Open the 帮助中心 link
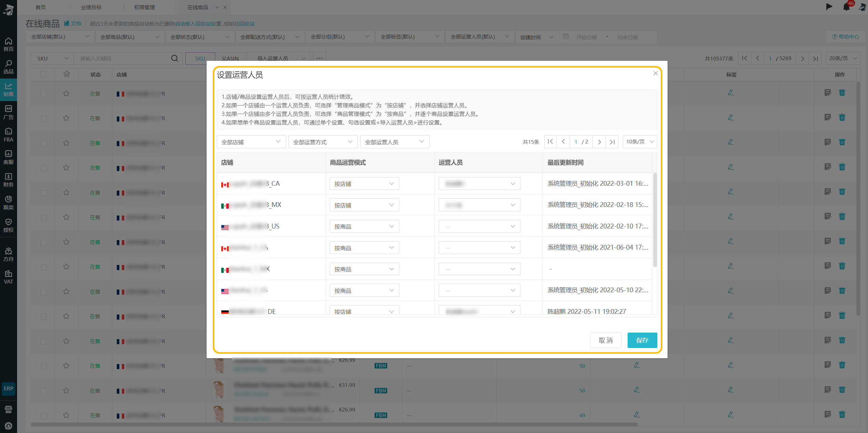The image size is (868, 433). 845,37
